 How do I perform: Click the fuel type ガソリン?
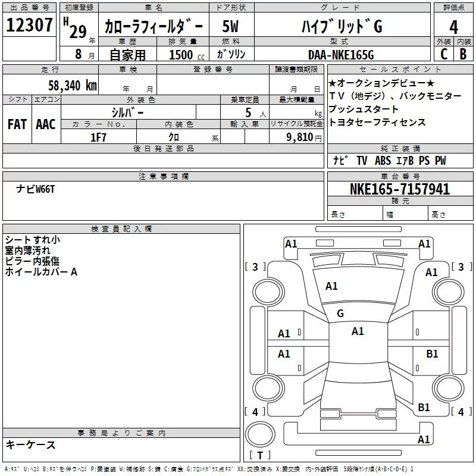(x=231, y=54)
